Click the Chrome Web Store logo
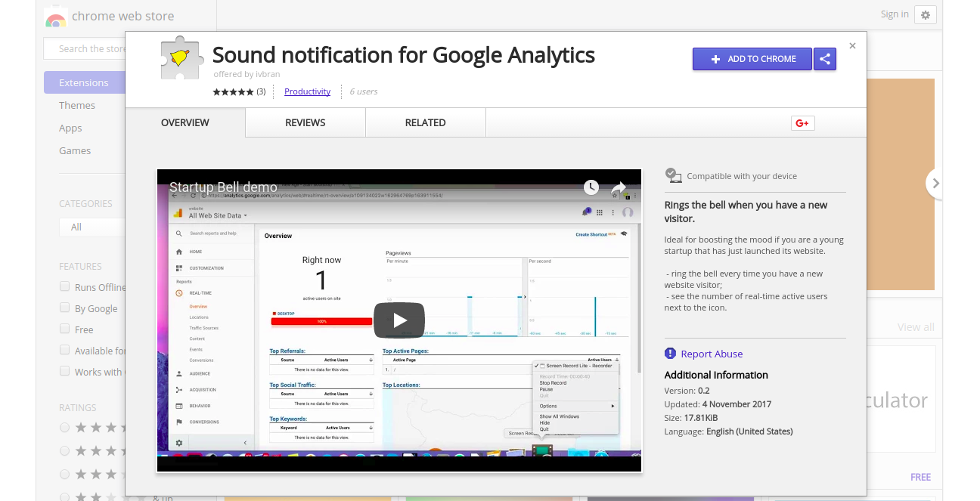Image resolution: width=980 pixels, height=501 pixels. click(x=55, y=17)
